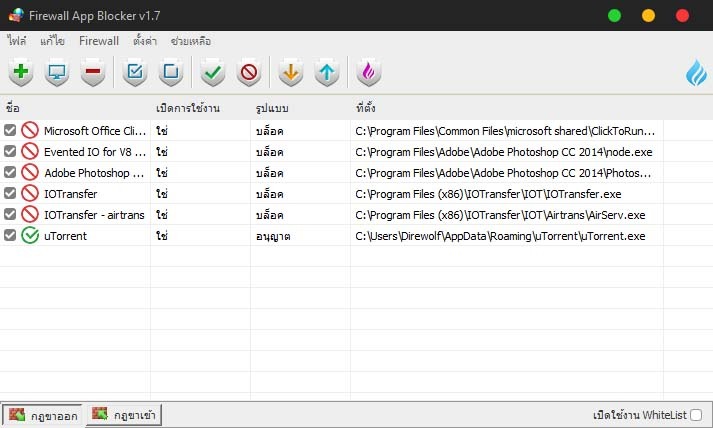The image size is (713, 428).
Task: Click the green plus Add application icon
Action: pos(20,71)
